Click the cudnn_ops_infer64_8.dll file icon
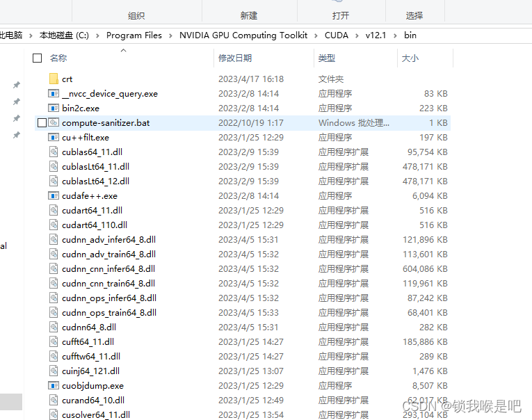Viewport: 532px width, 420px height. pyautogui.click(x=54, y=298)
